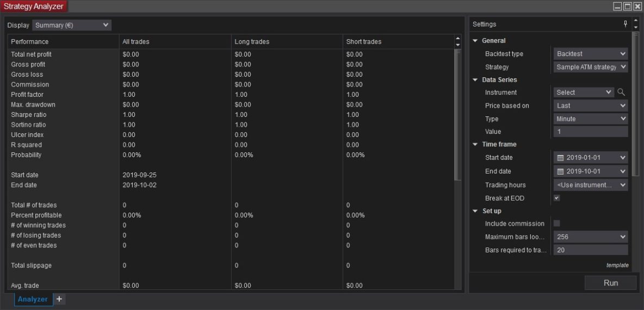The height and width of the screenshot is (310, 644).
Task: Select the Avg. trade row label
Action: pos(25,286)
